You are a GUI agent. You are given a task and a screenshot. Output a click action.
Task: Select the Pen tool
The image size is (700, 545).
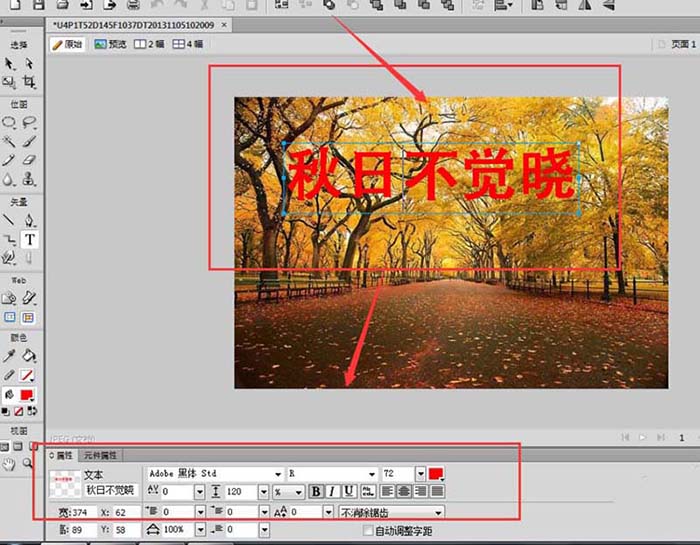(30, 220)
